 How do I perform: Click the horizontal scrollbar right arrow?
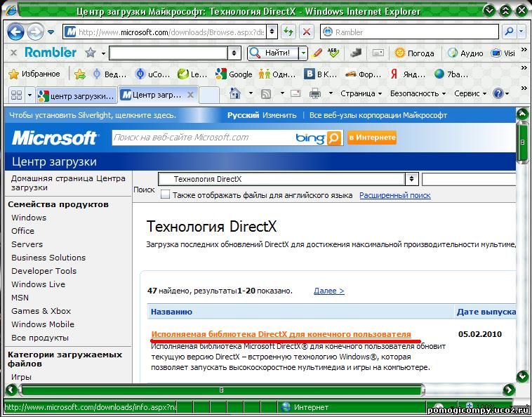[509, 390]
